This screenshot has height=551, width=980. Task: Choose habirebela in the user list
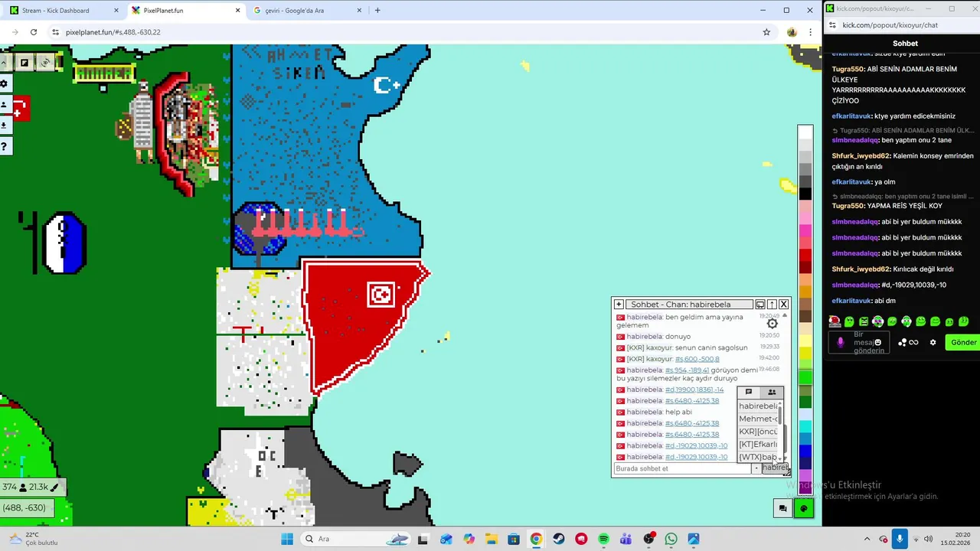click(x=758, y=406)
